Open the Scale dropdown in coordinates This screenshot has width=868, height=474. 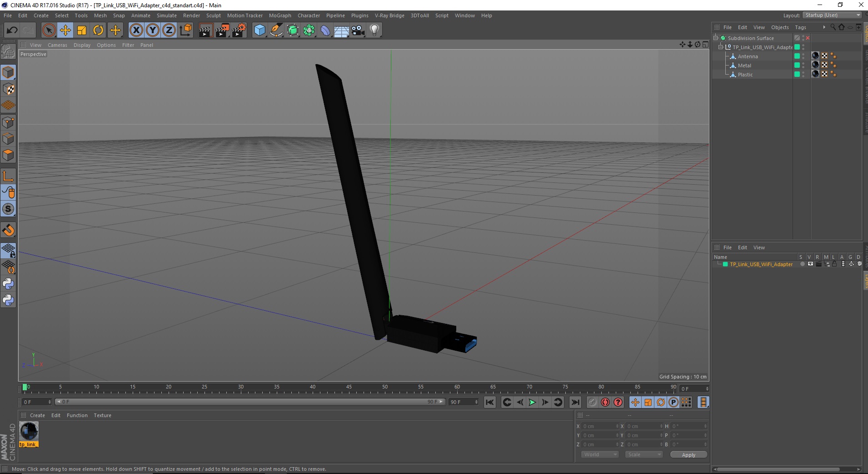[x=644, y=454]
